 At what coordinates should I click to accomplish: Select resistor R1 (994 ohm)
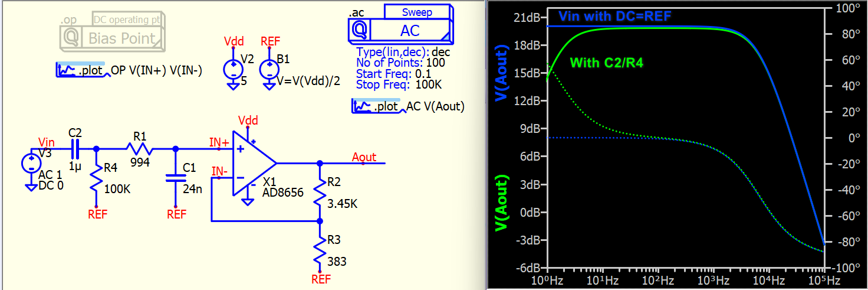[x=140, y=149]
